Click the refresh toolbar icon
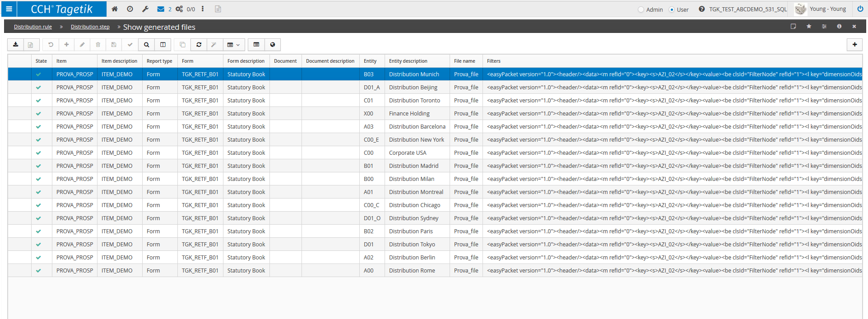 click(199, 45)
